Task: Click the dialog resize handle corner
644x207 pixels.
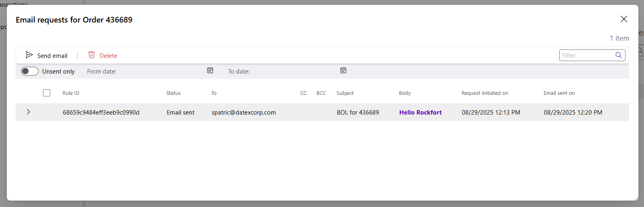Action: [636, 198]
